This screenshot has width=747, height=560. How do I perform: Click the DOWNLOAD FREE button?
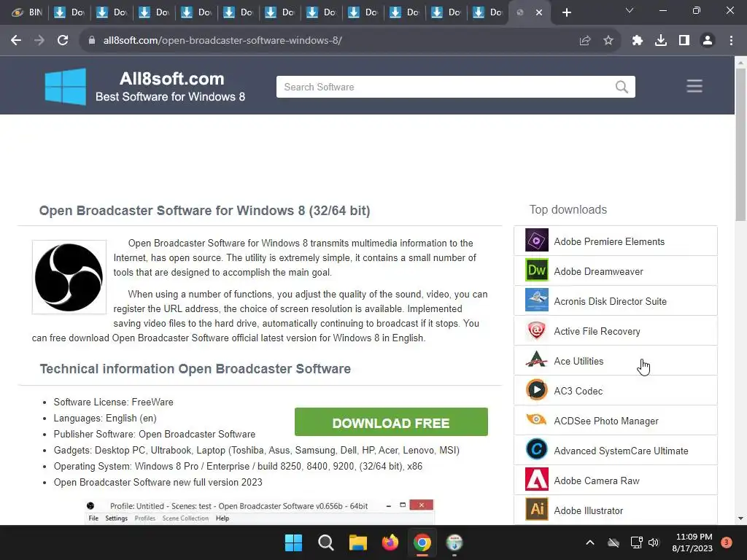[x=391, y=422]
